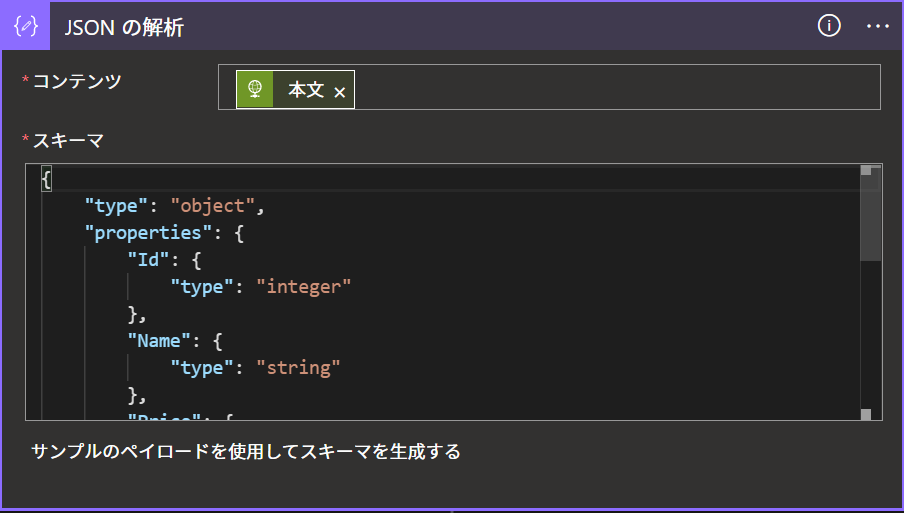Place cursor on opening brace first line
This screenshot has width=904, height=513.
coord(46,179)
